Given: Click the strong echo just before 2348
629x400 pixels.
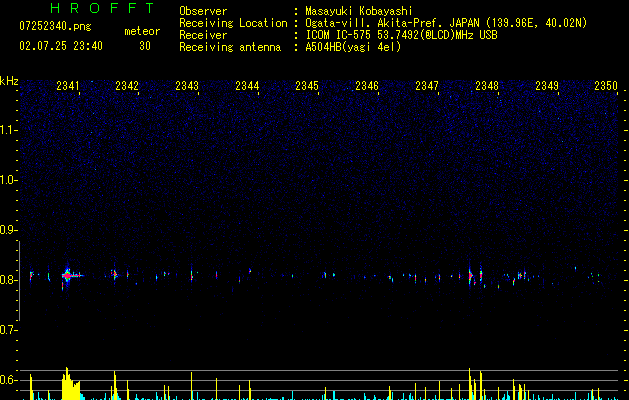Looking at the screenshot, I should [471, 275].
